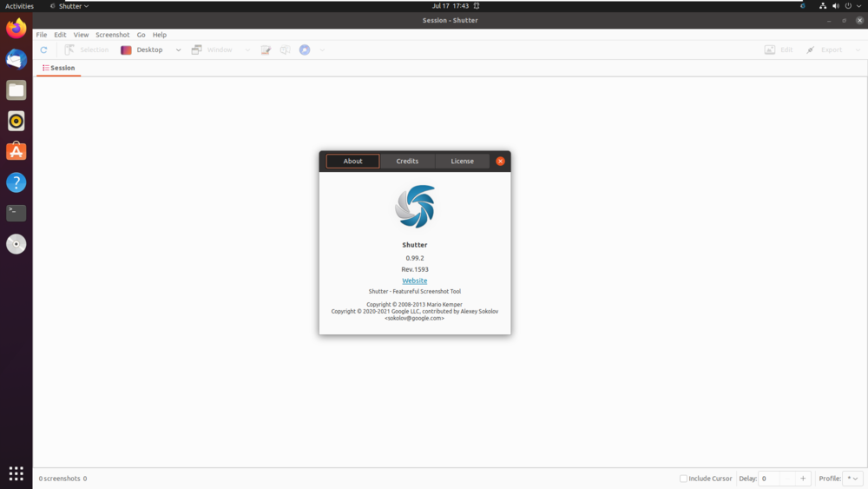The width and height of the screenshot is (868, 489).
Task: Click the '0 screenshots' status bar text
Action: point(60,479)
